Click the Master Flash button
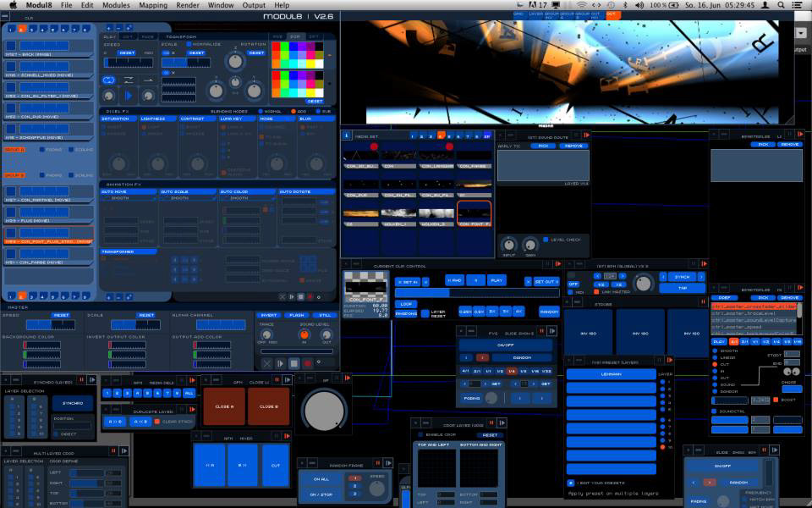 [297, 315]
